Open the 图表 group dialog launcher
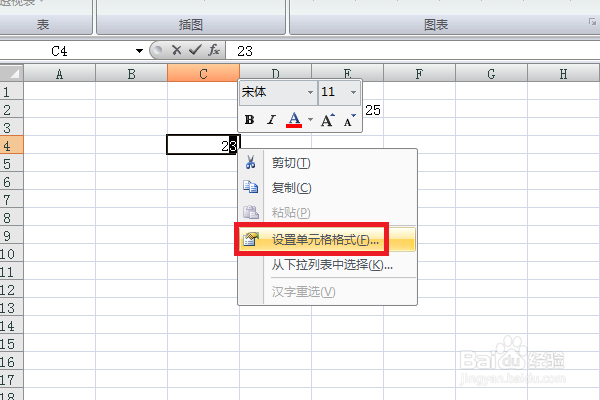The height and width of the screenshot is (400, 600). 592,22
